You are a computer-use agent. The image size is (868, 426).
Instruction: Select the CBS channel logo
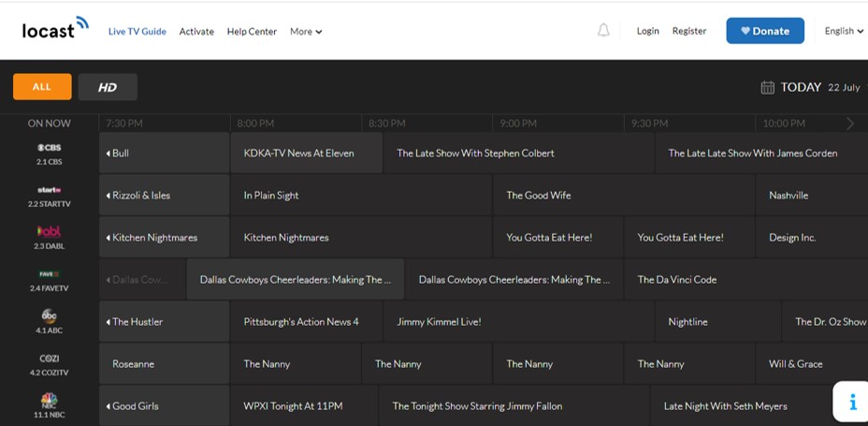tap(49, 148)
